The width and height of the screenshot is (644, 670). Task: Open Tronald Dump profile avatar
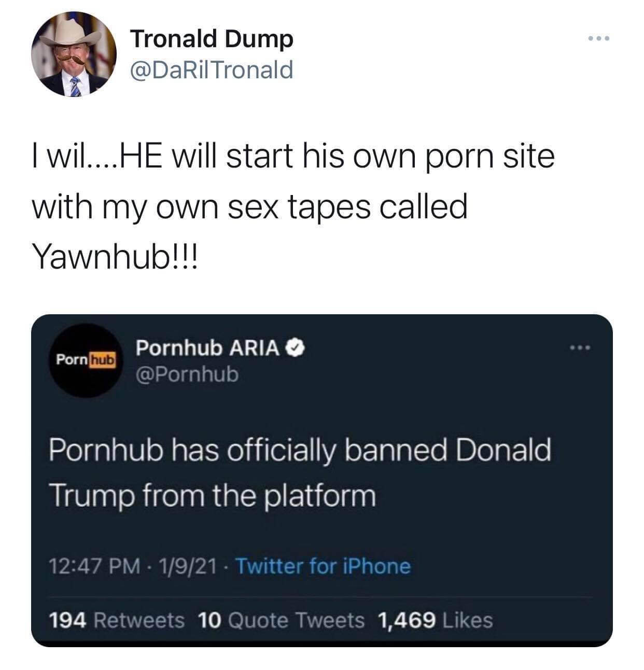74,55
